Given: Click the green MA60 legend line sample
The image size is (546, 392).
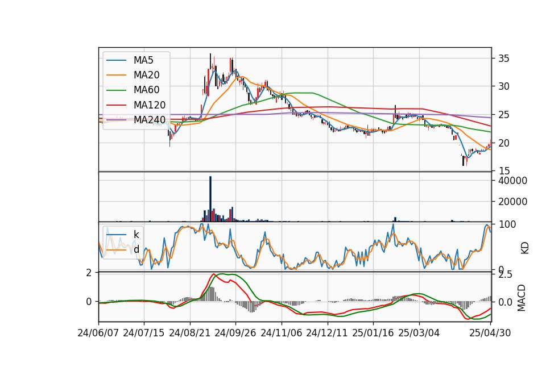Looking at the screenshot, I should (x=116, y=90).
